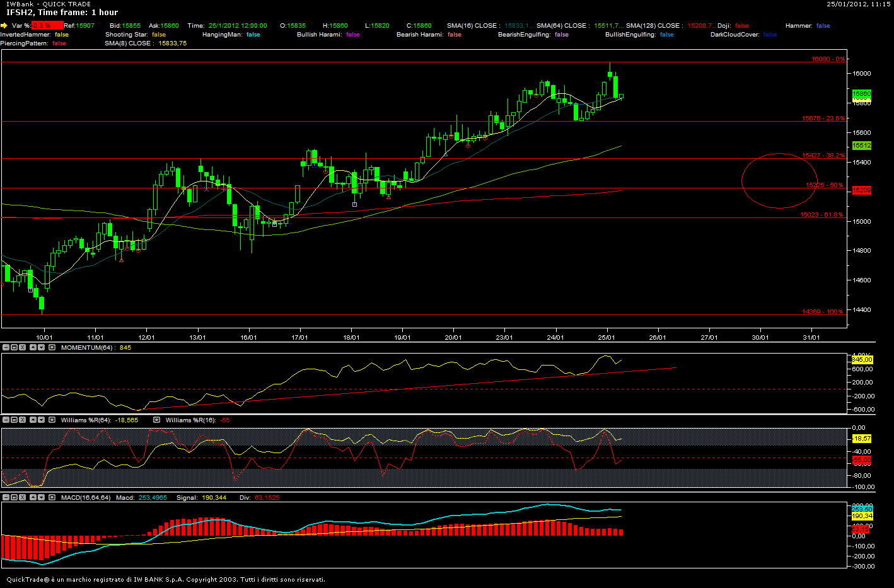Click the BullishEngulfing: false pattern label
Image resolution: width=894 pixels, height=588 pixels.
(639, 35)
